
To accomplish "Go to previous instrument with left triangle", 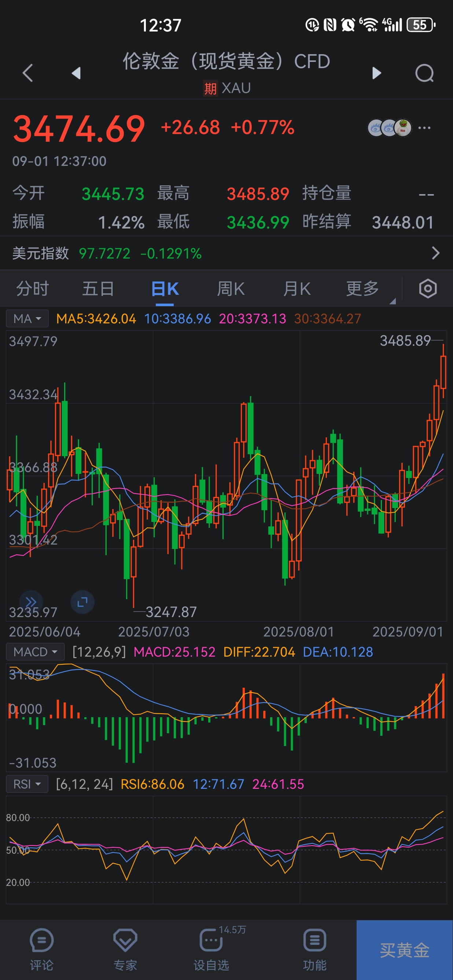I will [76, 73].
